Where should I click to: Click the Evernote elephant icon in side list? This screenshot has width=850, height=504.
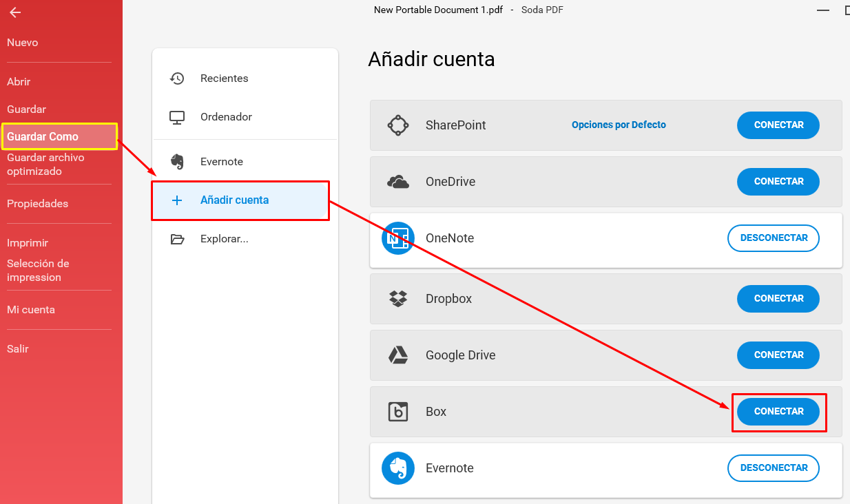tap(177, 162)
